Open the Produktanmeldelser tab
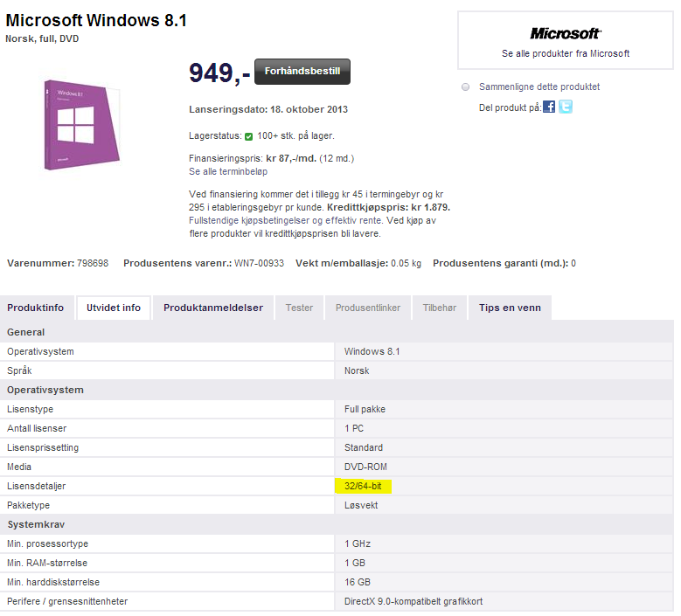Image resolution: width=681 pixels, height=616 pixels. [x=213, y=308]
